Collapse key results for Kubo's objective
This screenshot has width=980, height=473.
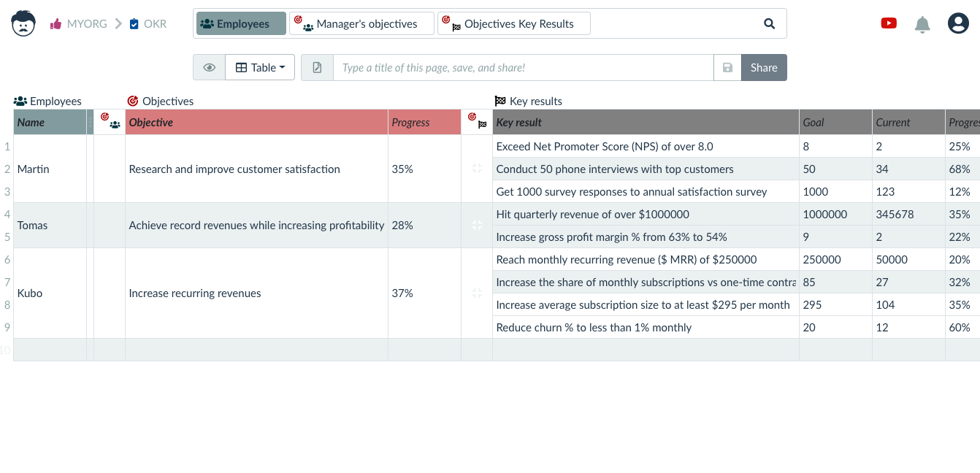coord(477,293)
